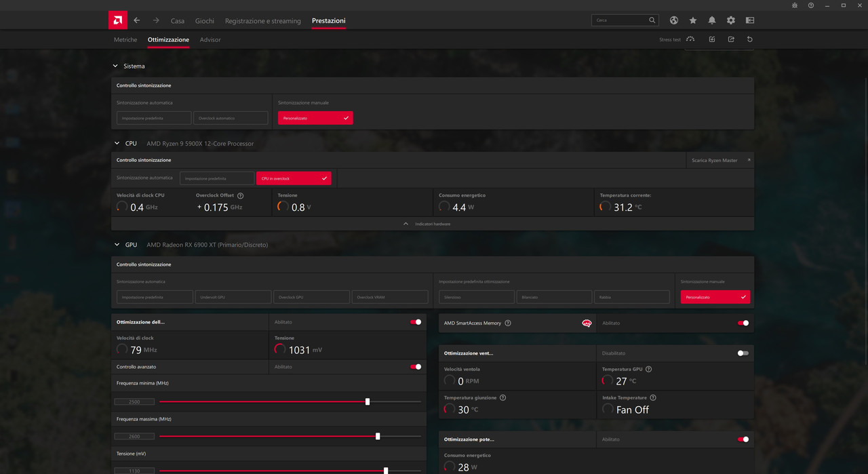
Task: Select Sistema Overclock automatico button
Action: (x=231, y=118)
